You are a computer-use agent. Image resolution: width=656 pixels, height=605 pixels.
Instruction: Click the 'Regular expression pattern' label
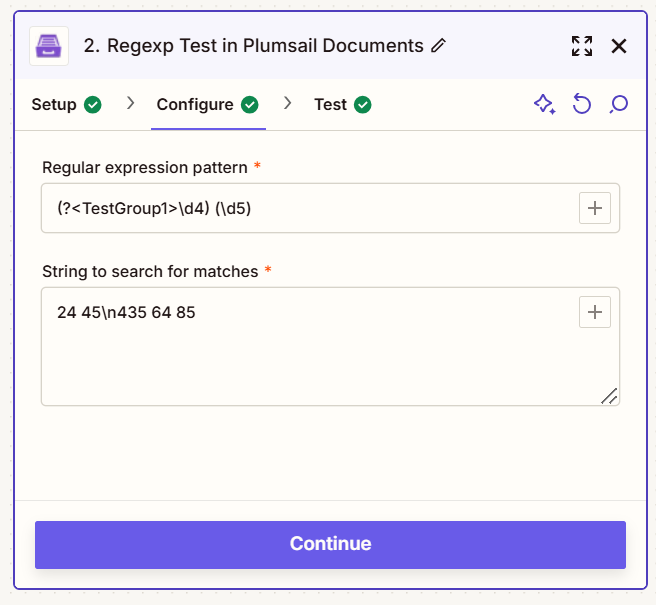click(145, 167)
